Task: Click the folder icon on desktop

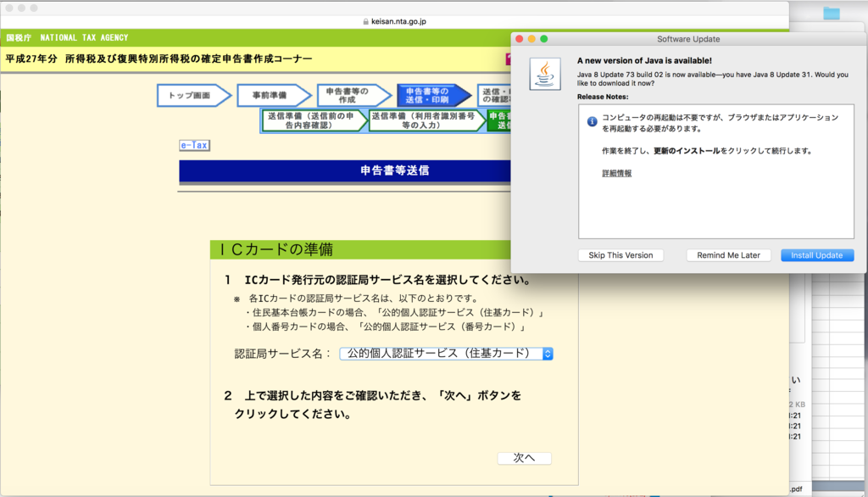Action: click(x=832, y=13)
